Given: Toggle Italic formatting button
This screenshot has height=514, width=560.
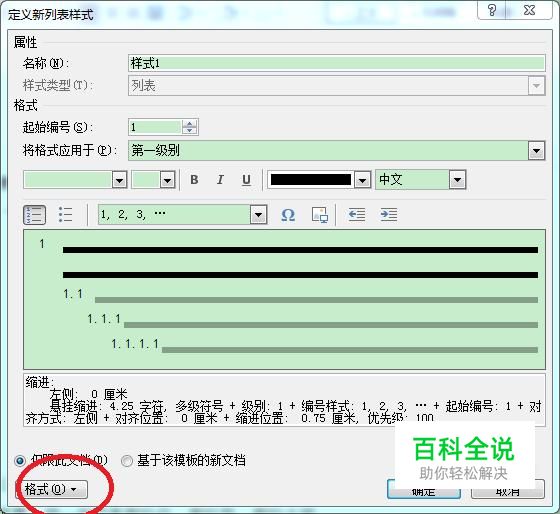Looking at the screenshot, I should [x=220, y=179].
